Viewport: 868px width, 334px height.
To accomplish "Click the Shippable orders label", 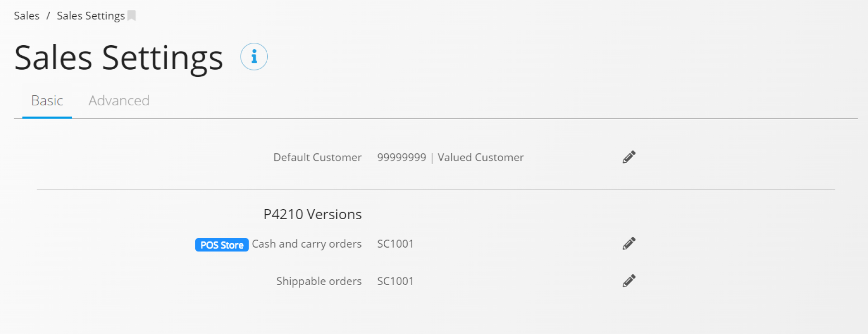I will point(319,282).
